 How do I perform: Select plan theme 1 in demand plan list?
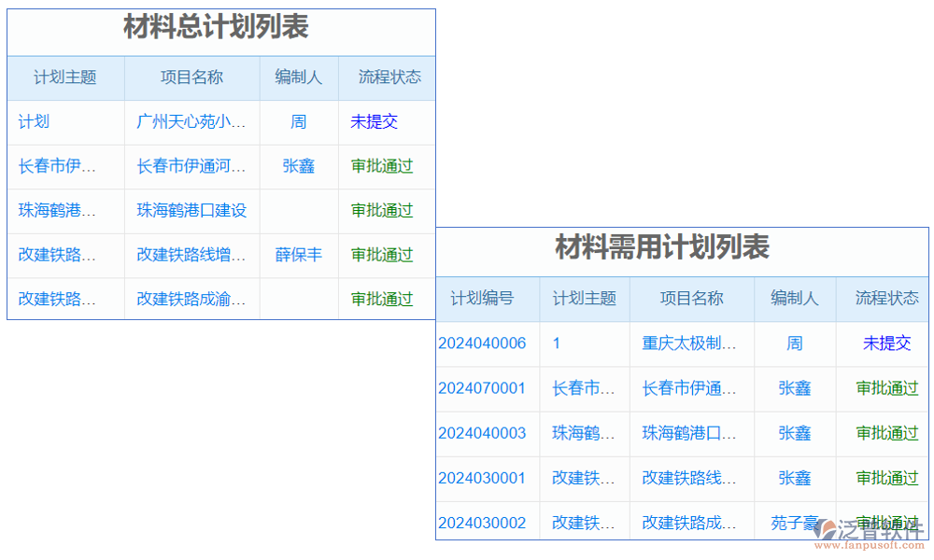click(557, 343)
